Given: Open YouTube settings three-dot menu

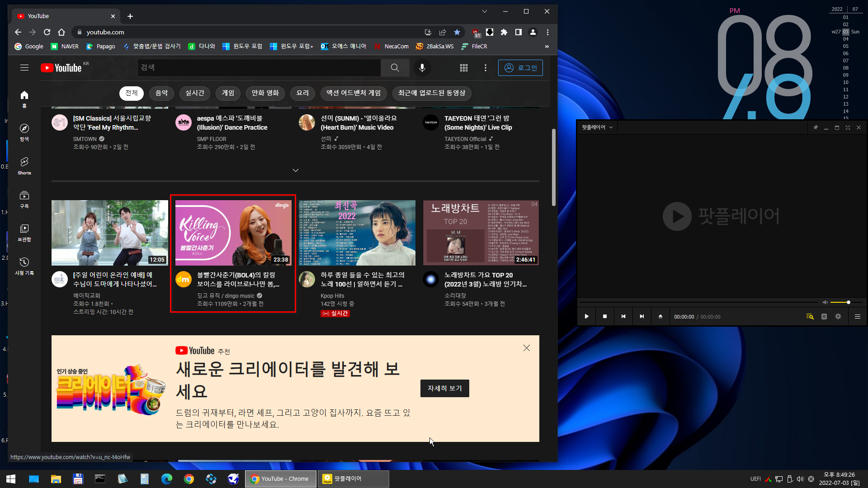Looking at the screenshot, I should [486, 68].
